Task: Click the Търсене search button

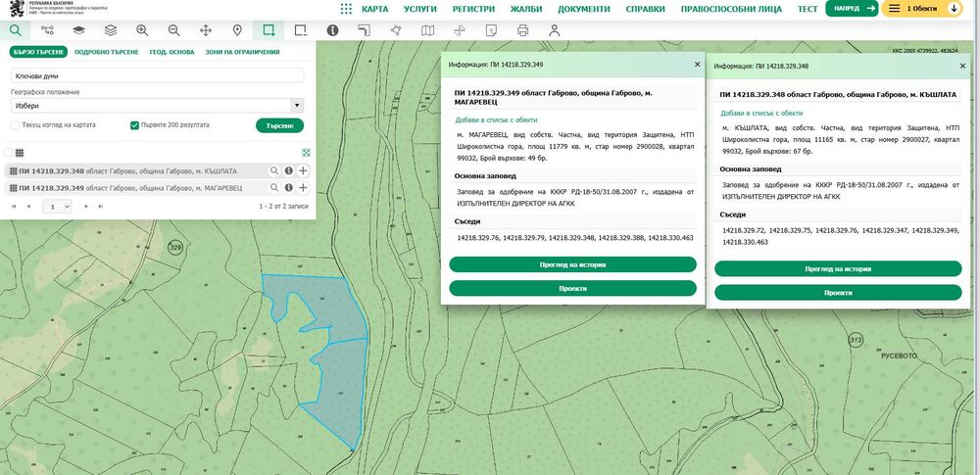Action: [x=279, y=125]
